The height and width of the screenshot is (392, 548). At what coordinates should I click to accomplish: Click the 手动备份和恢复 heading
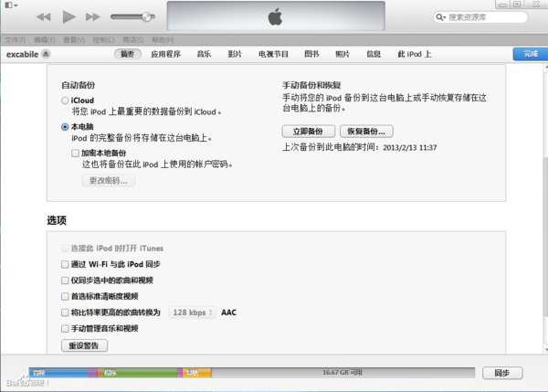point(311,85)
